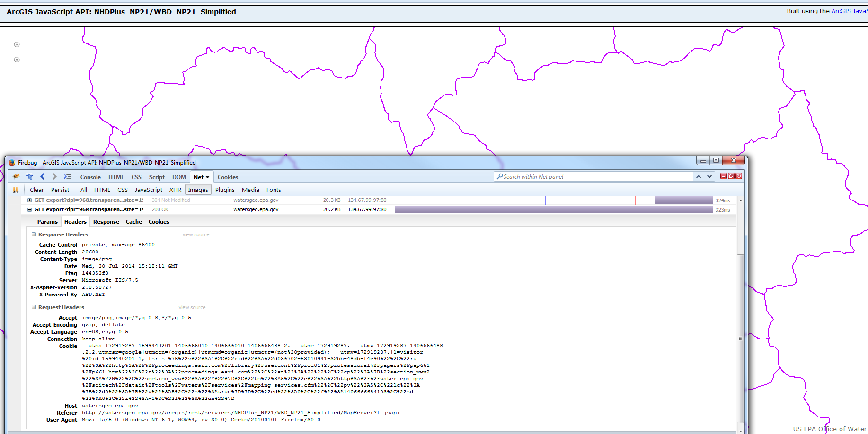The height and width of the screenshot is (434, 868).
Task: Filter Net requests by Plugins
Action: pyautogui.click(x=225, y=190)
